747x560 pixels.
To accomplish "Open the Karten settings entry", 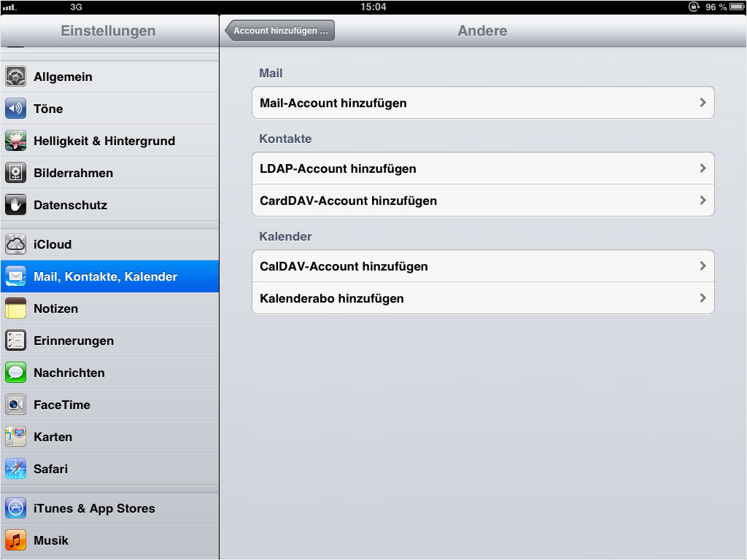I will (x=109, y=437).
